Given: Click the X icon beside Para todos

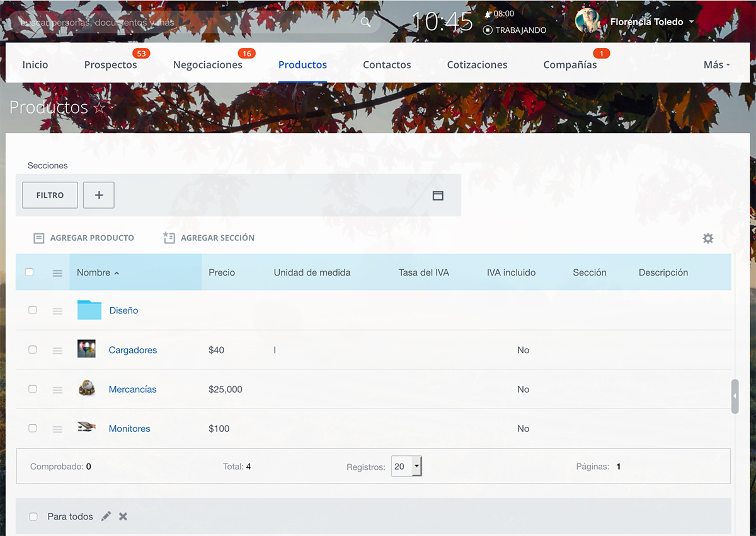Looking at the screenshot, I should click(x=123, y=516).
